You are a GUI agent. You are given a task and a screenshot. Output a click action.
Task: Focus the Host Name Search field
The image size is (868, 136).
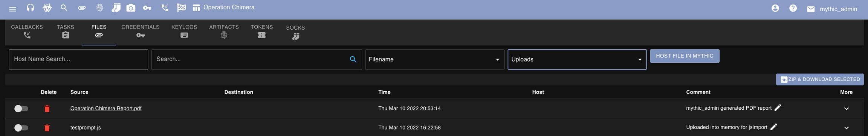pyautogui.click(x=78, y=59)
